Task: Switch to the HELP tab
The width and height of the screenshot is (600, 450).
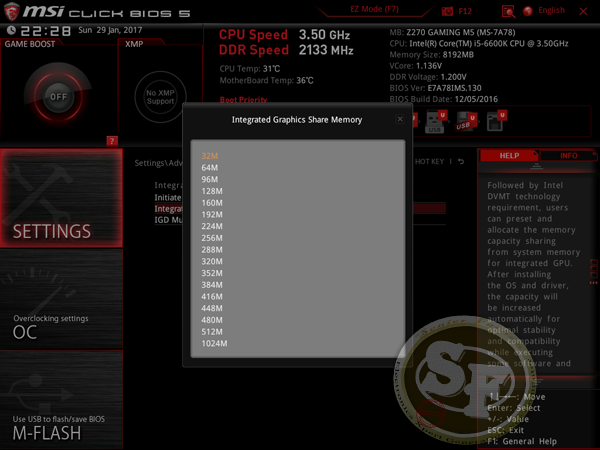Action: click(509, 156)
